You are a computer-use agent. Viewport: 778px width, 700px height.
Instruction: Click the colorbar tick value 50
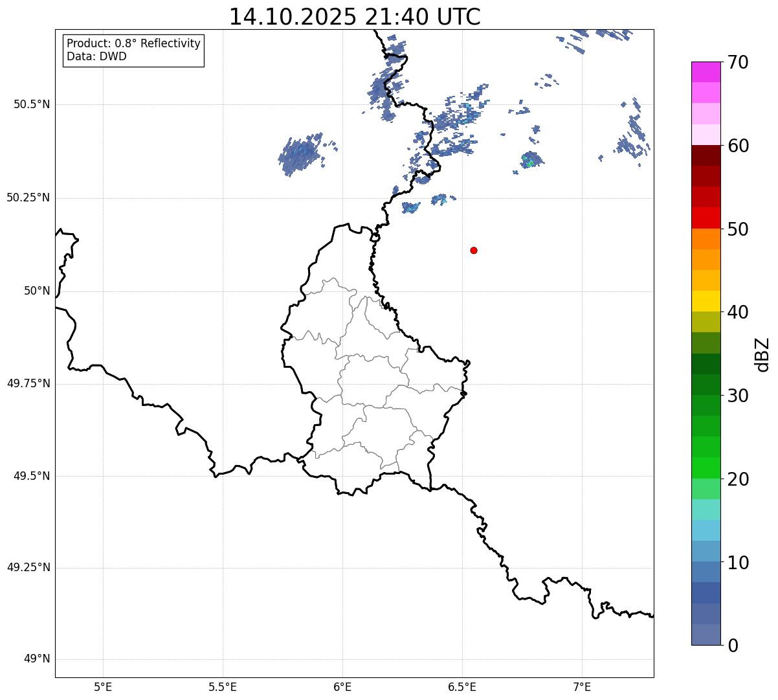point(738,230)
